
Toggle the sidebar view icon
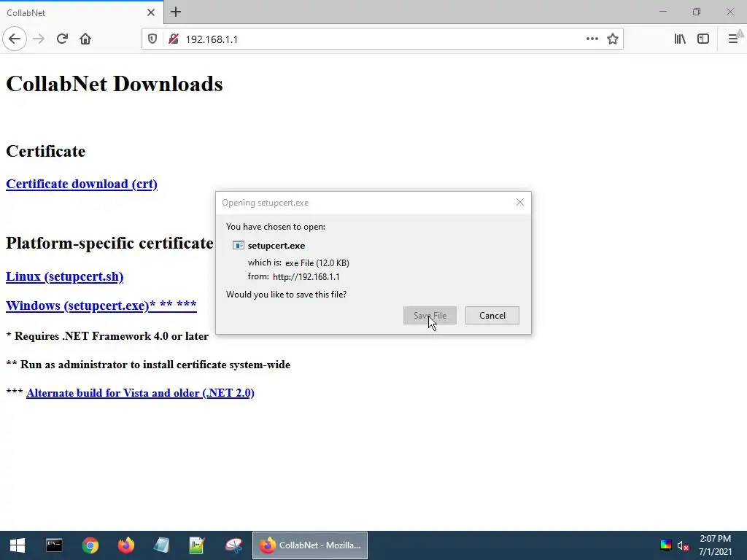[703, 39]
